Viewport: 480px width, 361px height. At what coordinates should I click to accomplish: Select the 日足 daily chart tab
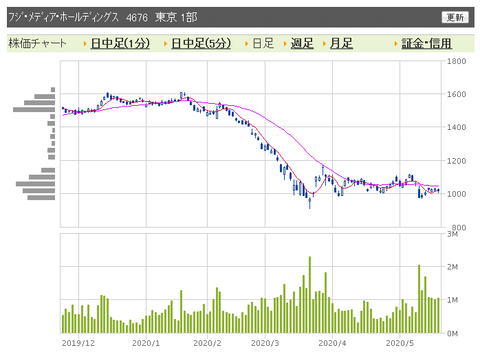(263, 43)
